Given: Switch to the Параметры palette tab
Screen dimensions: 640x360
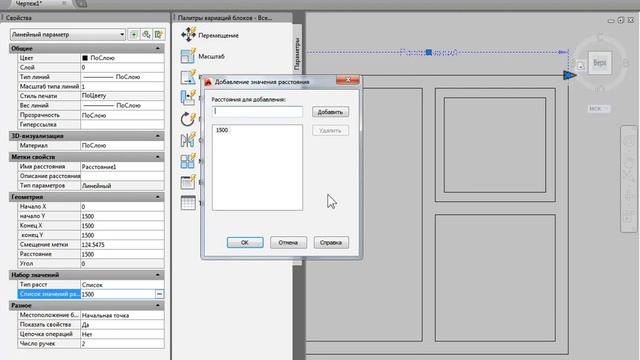Looking at the screenshot, I should [x=297, y=53].
